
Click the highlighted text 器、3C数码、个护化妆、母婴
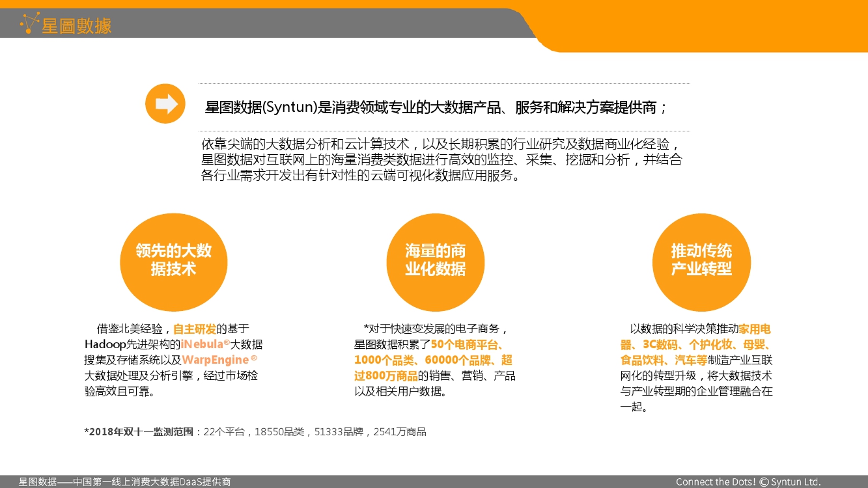(x=696, y=344)
